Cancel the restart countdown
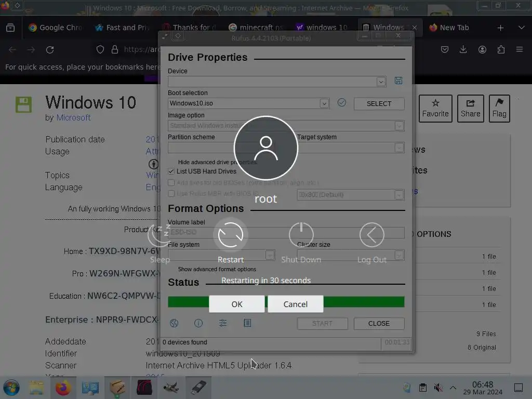532x399 pixels. tap(296, 304)
